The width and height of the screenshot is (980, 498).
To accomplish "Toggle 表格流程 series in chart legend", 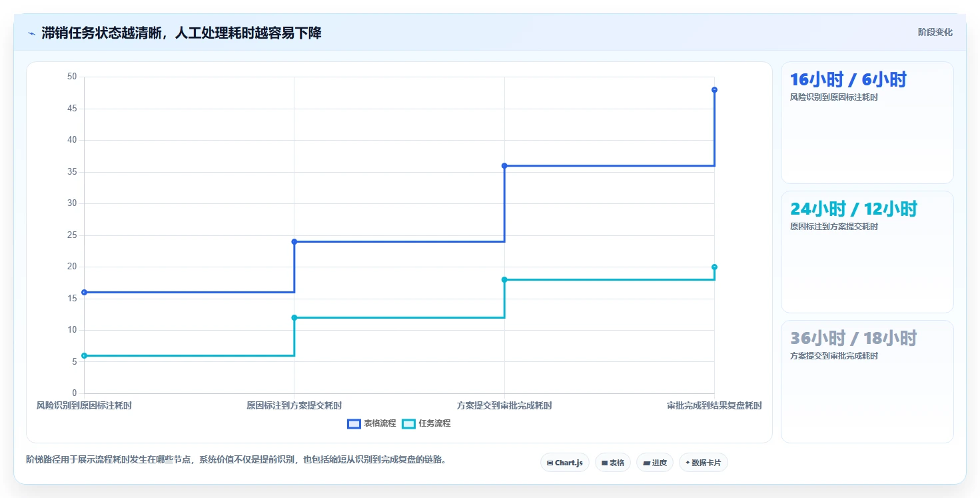I will tap(372, 423).
